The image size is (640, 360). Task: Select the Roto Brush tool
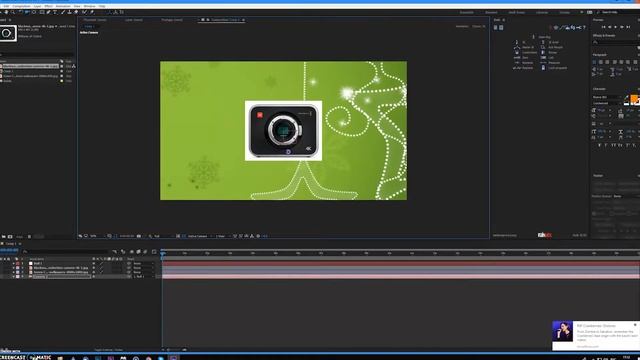coord(84,12)
